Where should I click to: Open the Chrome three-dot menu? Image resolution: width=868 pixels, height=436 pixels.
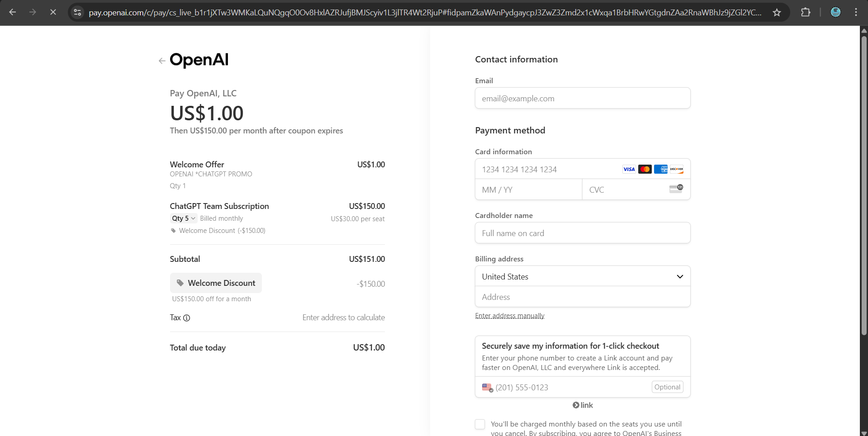tap(856, 12)
